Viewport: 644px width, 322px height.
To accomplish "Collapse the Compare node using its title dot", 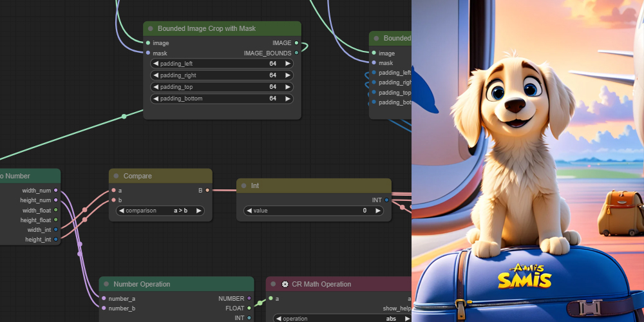I will (116, 176).
